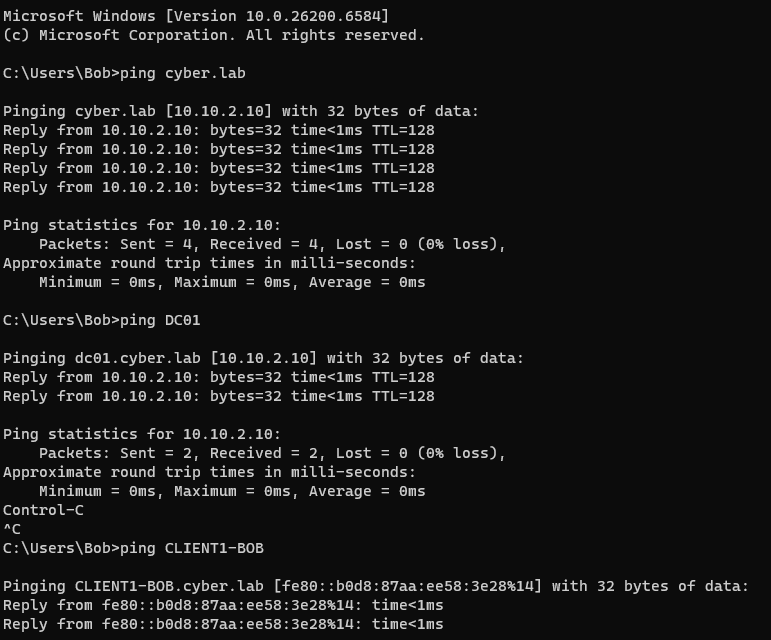Click the last reply line from the fe80 address
The height and width of the screenshot is (640, 771).
223,624
